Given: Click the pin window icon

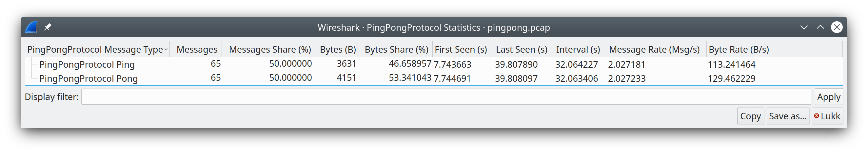Looking at the screenshot, I should [x=48, y=27].
